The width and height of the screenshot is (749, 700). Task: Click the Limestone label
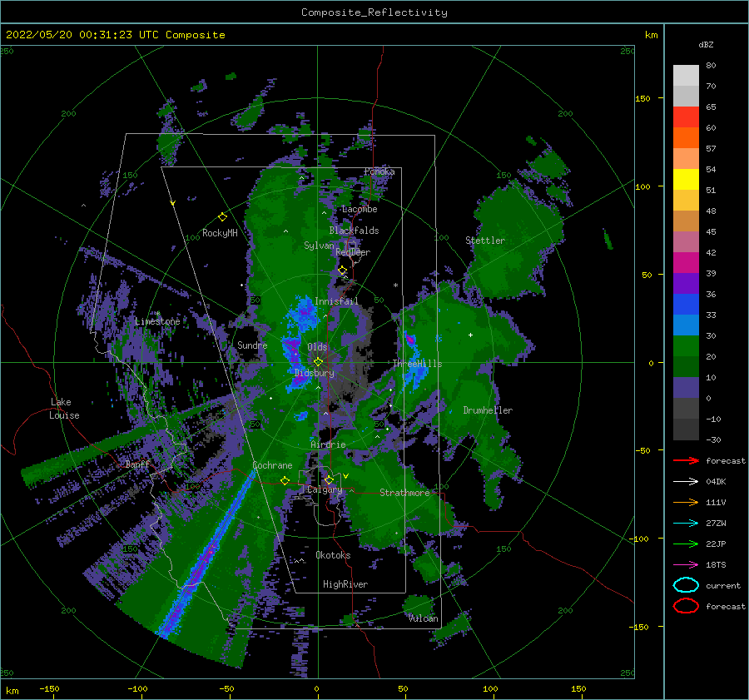pyautogui.click(x=157, y=321)
